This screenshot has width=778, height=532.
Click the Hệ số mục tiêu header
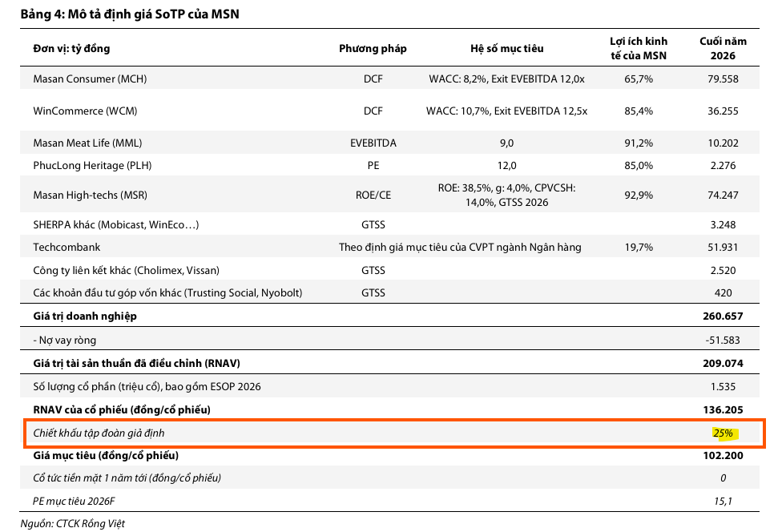[506, 48]
